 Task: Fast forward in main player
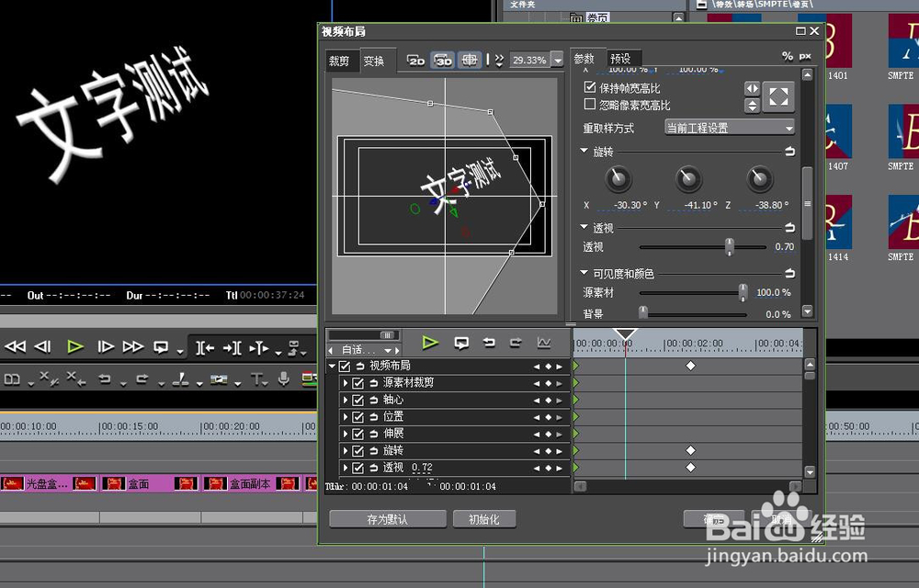pos(133,346)
